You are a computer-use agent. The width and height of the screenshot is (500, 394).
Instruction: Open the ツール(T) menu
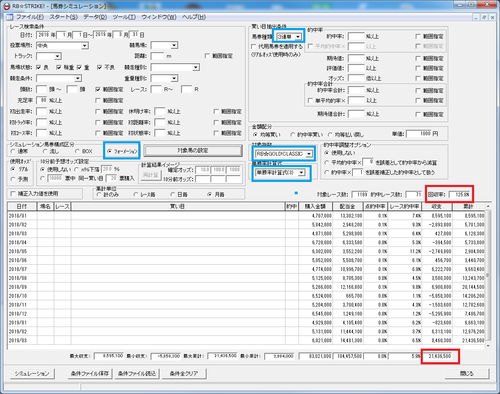124,17
